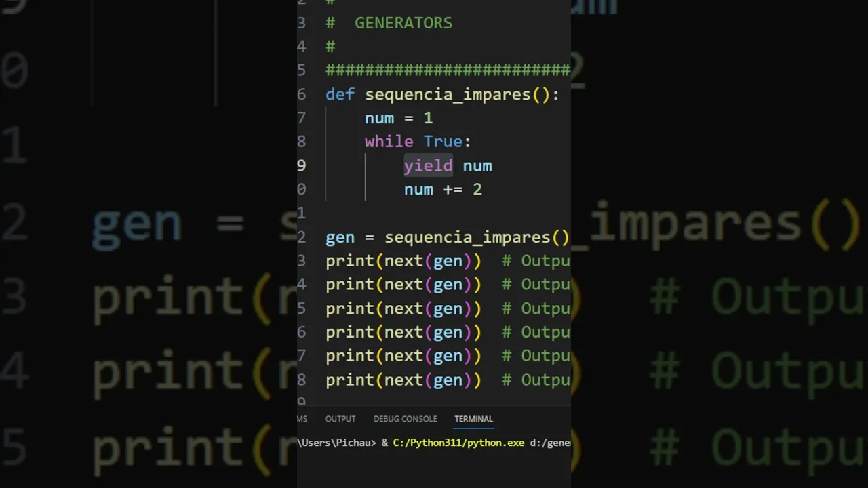868x488 pixels.
Task: Click the 'def sequencia_impares():' function definition
Action: coord(442,94)
